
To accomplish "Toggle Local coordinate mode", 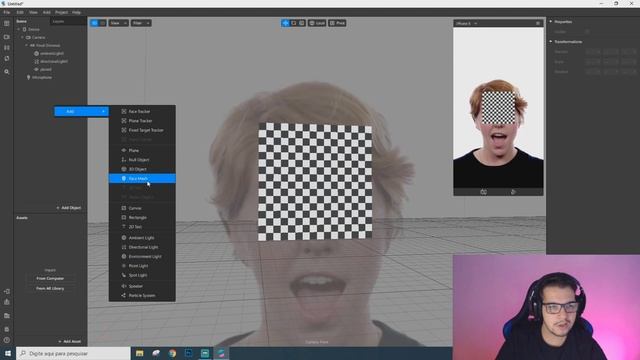I will tap(317, 23).
